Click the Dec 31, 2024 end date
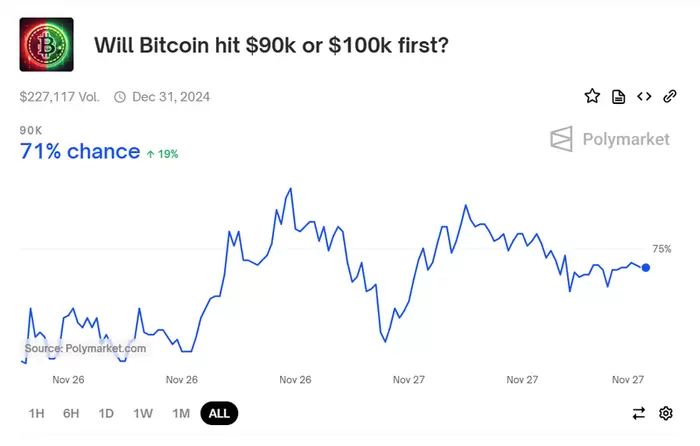 pyautogui.click(x=171, y=97)
